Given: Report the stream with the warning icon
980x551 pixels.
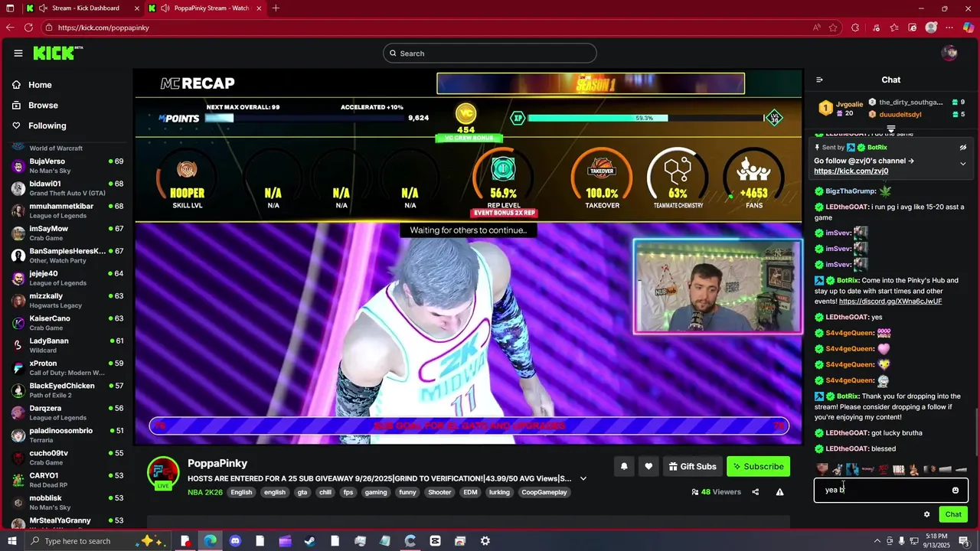Looking at the screenshot, I should pyautogui.click(x=779, y=492).
